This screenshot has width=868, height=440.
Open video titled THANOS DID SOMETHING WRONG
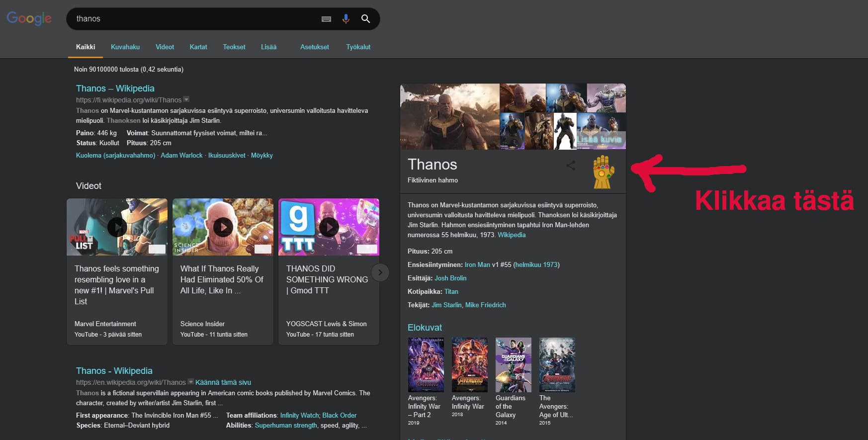[327, 279]
